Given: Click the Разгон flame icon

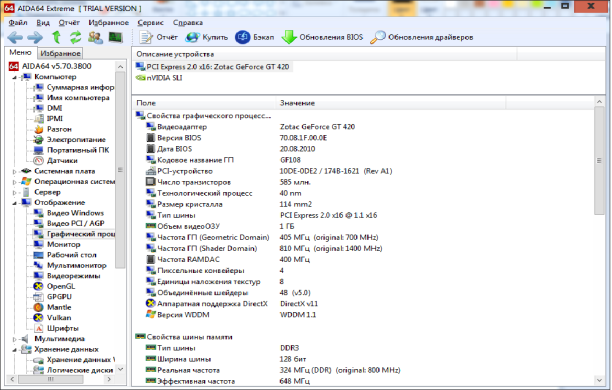Looking at the screenshot, I should (39, 129).
